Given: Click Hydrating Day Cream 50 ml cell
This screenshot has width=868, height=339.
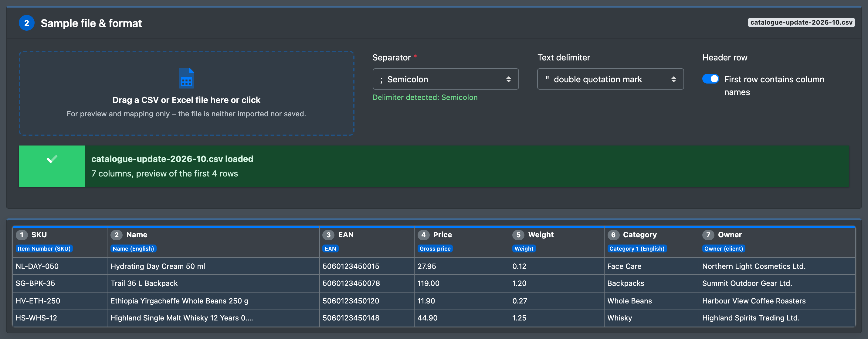Looking at the screenshot, I should pos(213,266).
